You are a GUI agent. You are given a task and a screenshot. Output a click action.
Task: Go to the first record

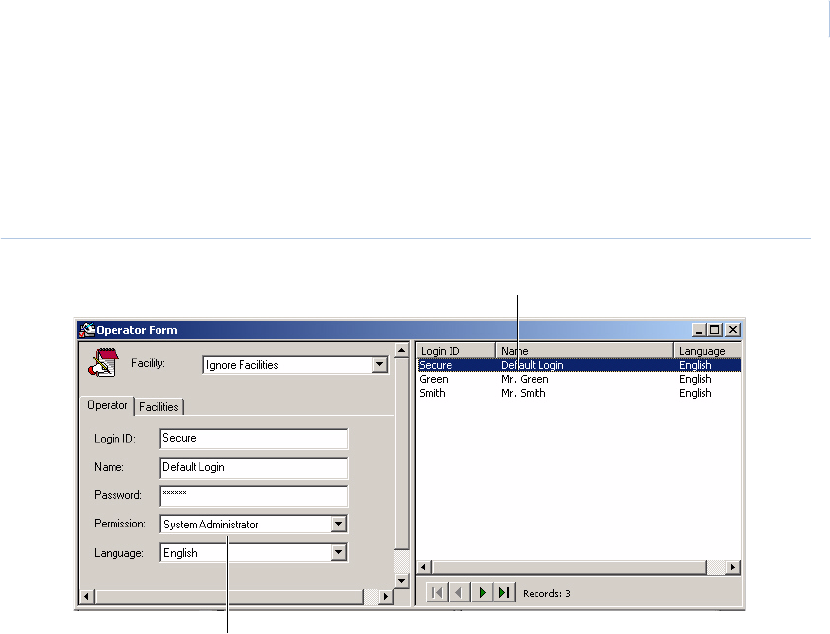(x=437, y=592)
